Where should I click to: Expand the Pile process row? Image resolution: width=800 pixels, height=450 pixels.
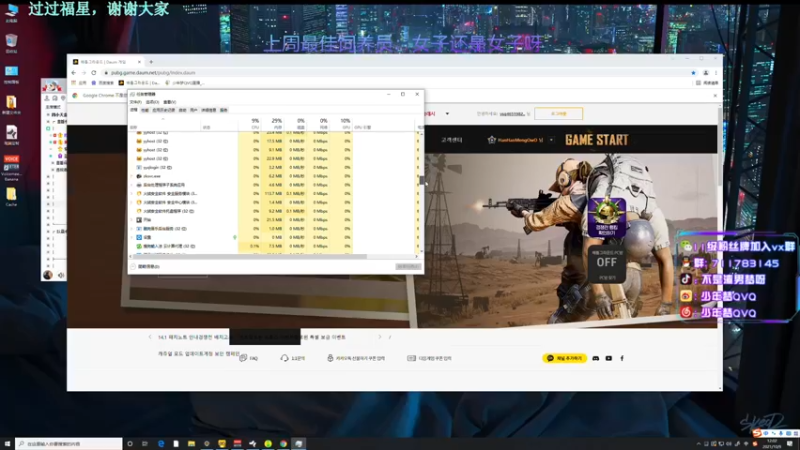click(x=132, y=220)
